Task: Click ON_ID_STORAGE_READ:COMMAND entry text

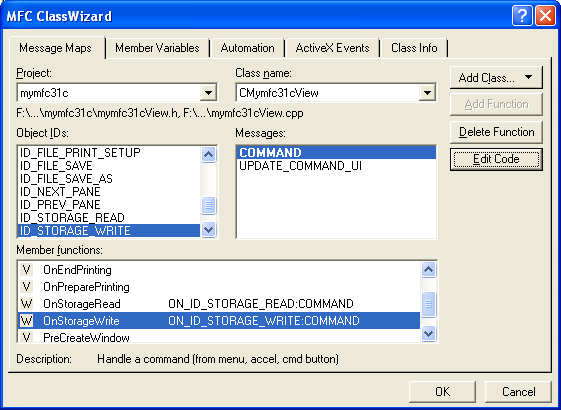Action: tap(261, 304)
